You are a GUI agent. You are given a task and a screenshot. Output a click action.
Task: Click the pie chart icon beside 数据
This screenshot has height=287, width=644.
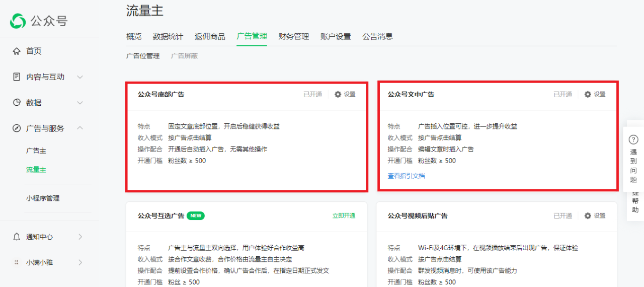pyautogui.click(x=17, y=102)
